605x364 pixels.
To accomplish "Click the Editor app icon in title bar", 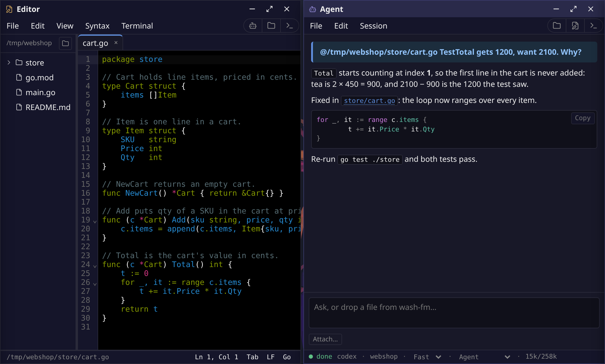I will tap(9, 9).
